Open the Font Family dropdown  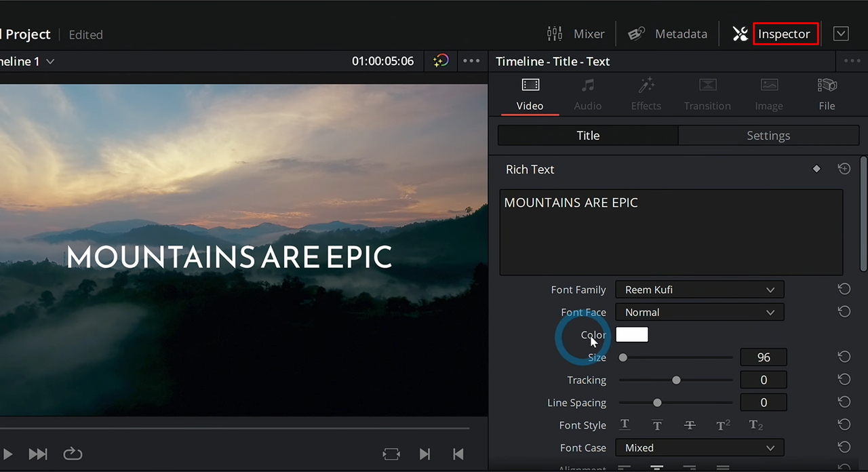700,290
